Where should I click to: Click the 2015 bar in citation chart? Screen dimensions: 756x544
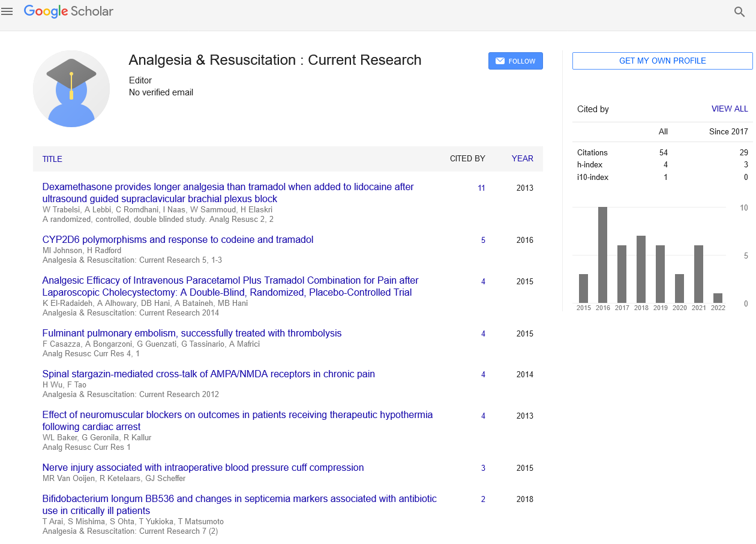583,288
